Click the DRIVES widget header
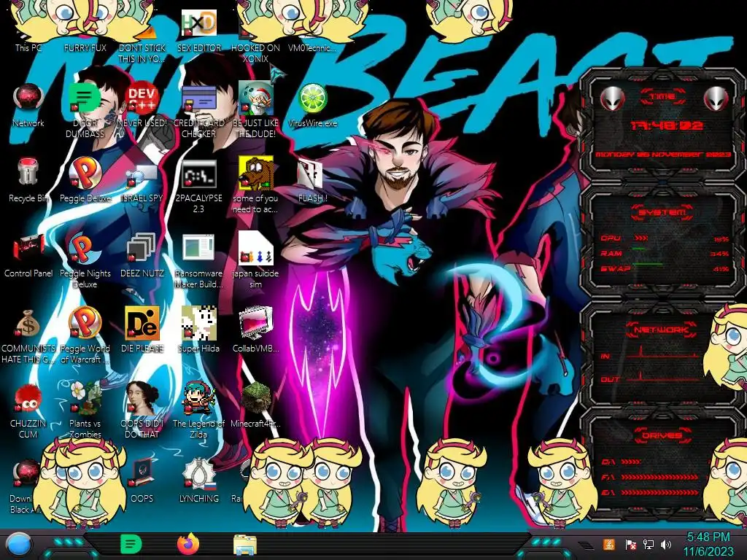 click(662, 435)
